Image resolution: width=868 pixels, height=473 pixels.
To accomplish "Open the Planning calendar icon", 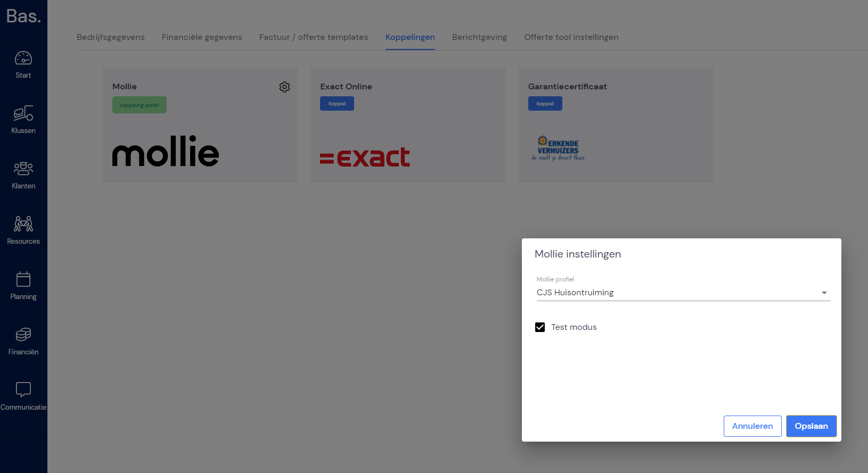I will tap(23, 279).
